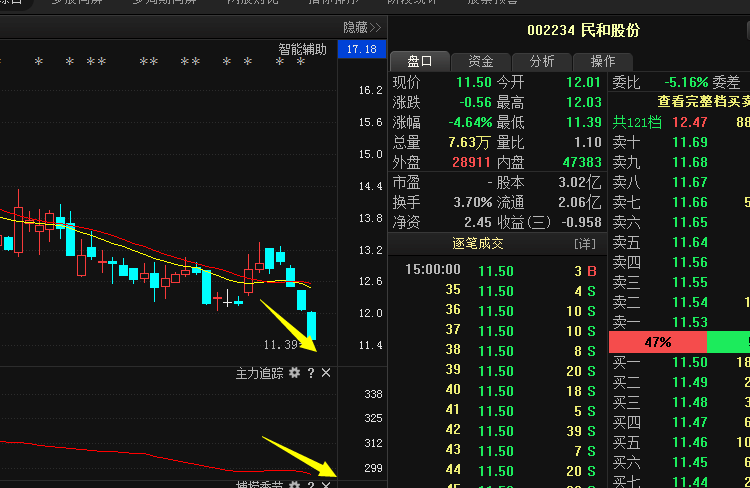The height and width of the screenshot is (488, 750).
Task: Click the 智能辅助 label
Action: click(302, 49)
